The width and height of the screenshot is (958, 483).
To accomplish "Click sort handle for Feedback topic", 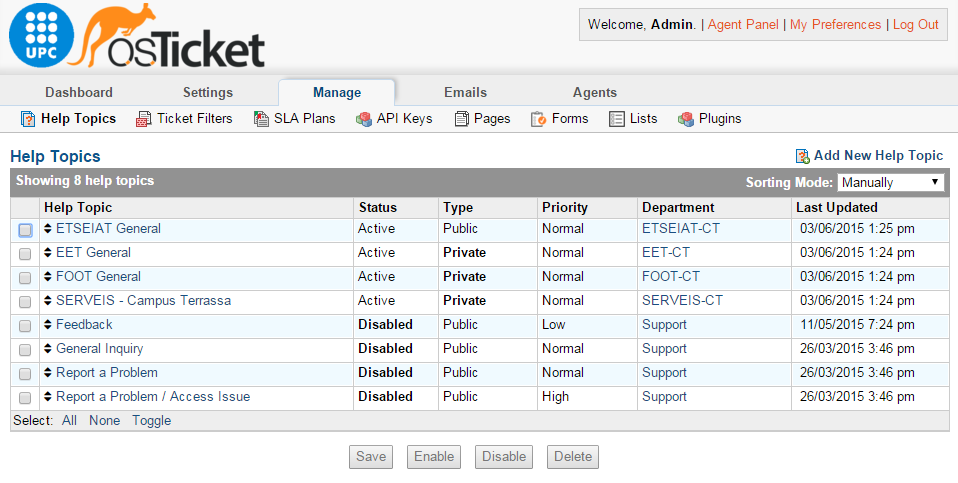I will pyautogui.click(x=48, y=325).
